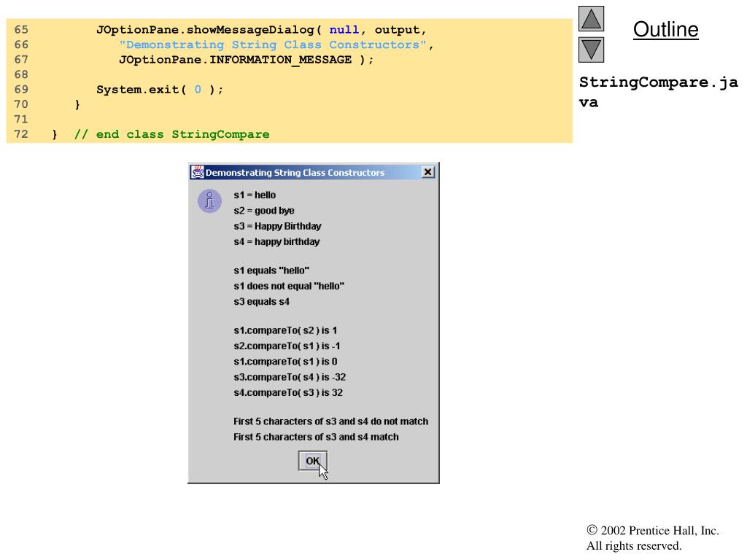Select the line 's3 = Happy Birthday'
Screen dimensions: 747x560
coord(277,226)
